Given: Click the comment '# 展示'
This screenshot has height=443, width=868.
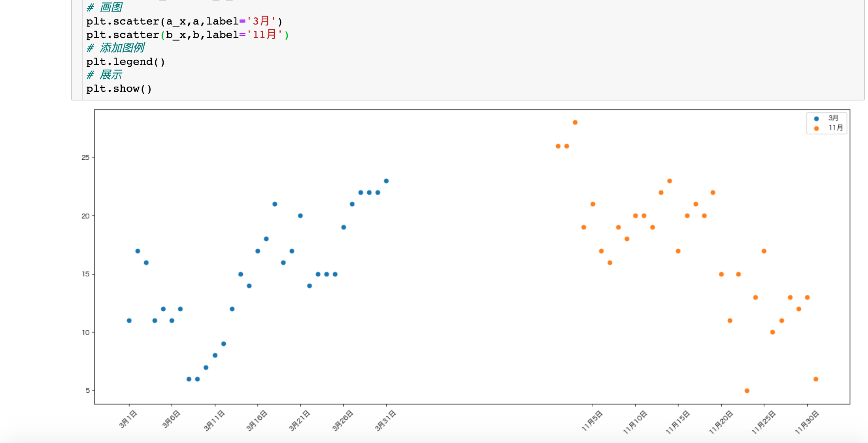Looking at the screenshot, I should click(105, 75).
